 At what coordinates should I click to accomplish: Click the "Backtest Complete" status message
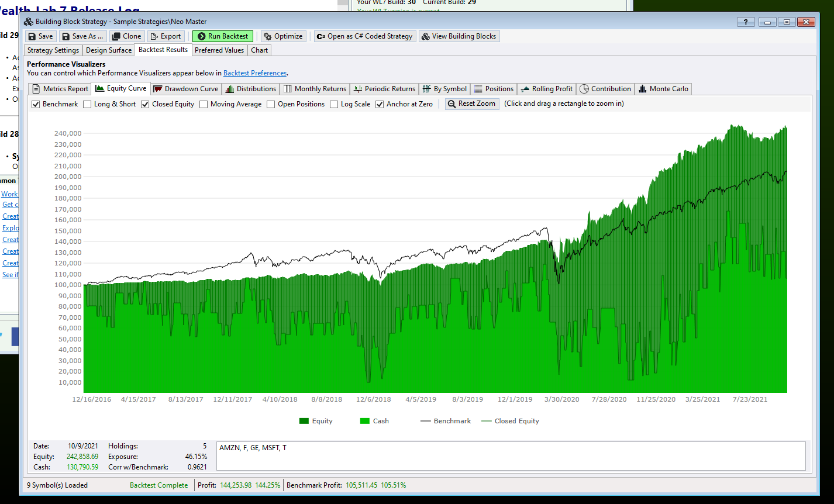click(x=159, y=485)
